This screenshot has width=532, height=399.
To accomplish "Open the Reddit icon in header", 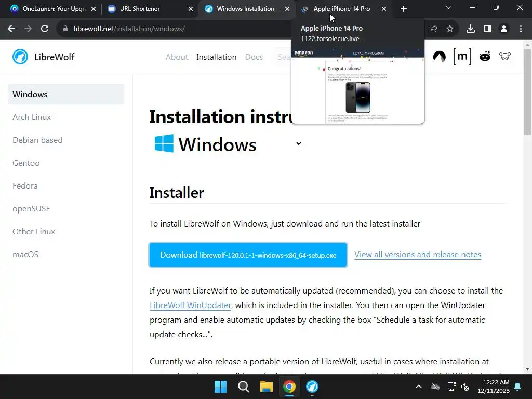I will point(485,56).
